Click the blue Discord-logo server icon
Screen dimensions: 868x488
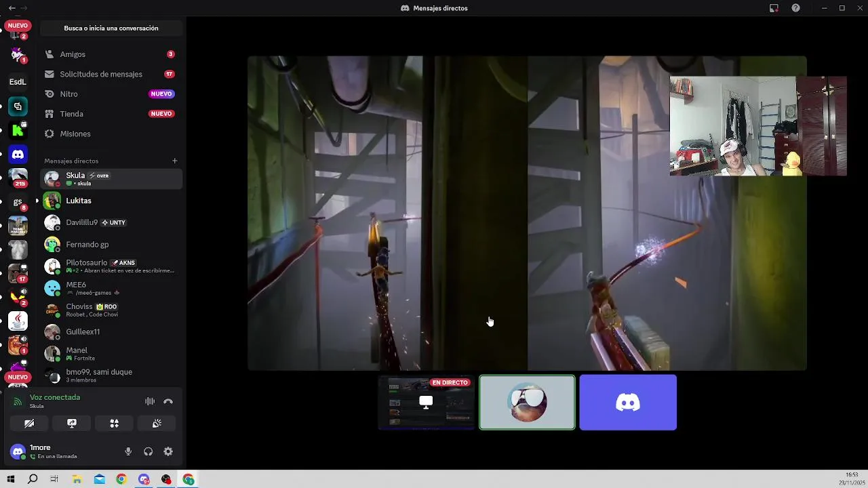(x=18, y=155)
